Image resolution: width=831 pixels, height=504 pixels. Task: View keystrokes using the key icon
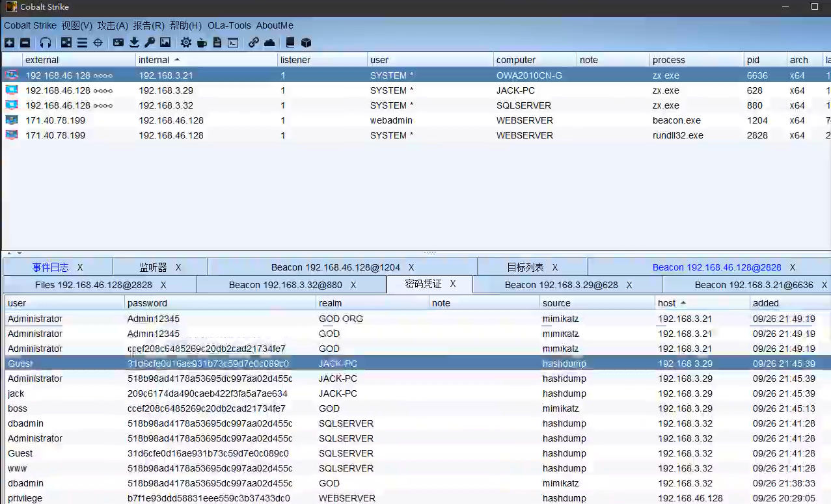point(150,43)
